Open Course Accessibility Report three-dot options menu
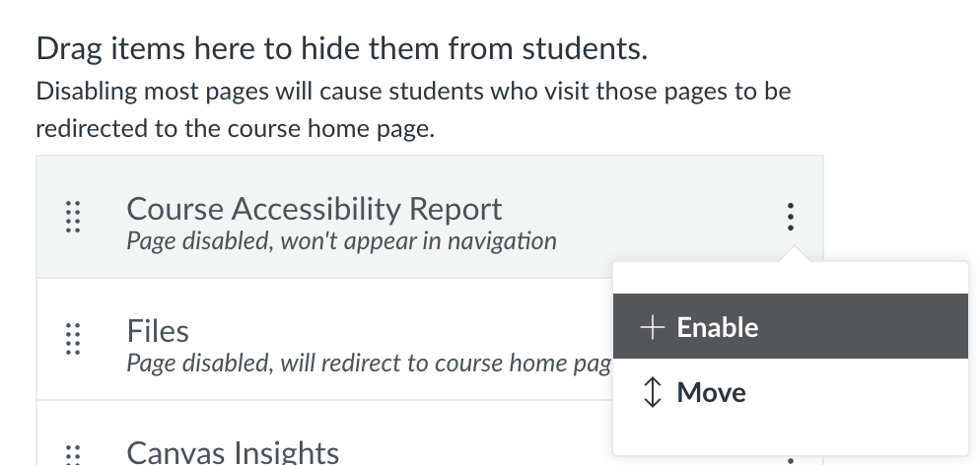 [x=789, y=217]
